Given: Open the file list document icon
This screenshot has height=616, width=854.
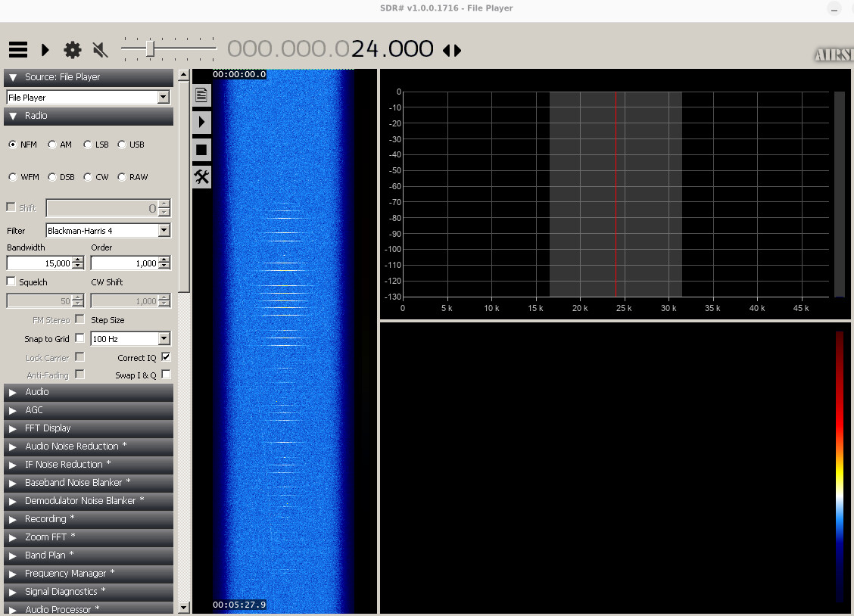Looking at the screenshot, I should click(x=201, y=95).
